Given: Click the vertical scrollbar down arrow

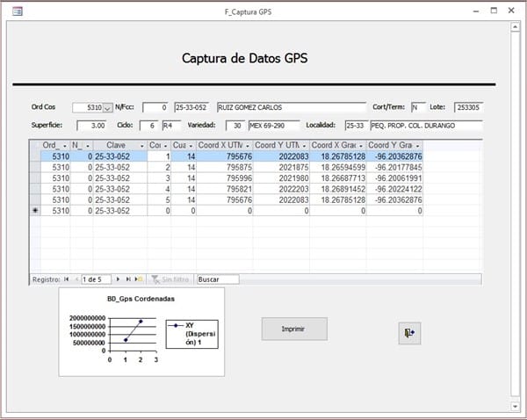Looking at the screenshot, I should pyautogui.click(x=515, y=408).
